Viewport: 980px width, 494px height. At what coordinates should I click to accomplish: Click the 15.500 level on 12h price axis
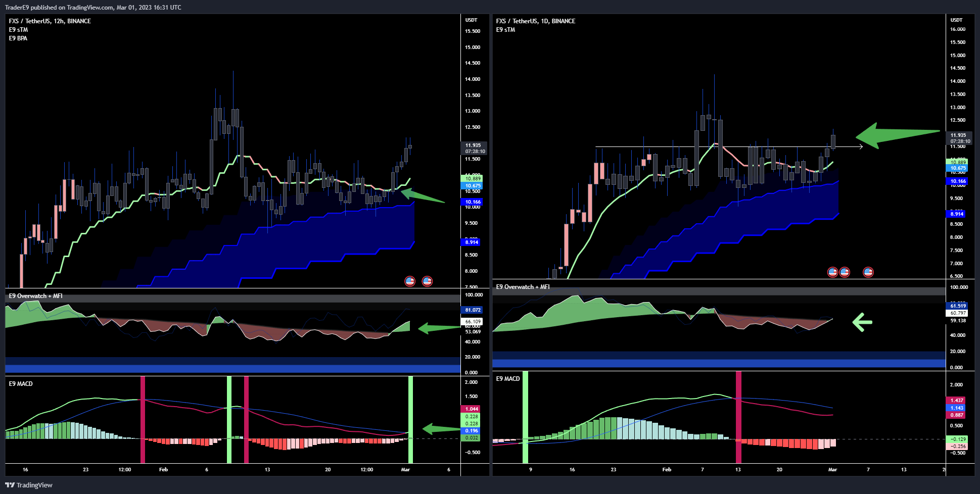(473, 31)
